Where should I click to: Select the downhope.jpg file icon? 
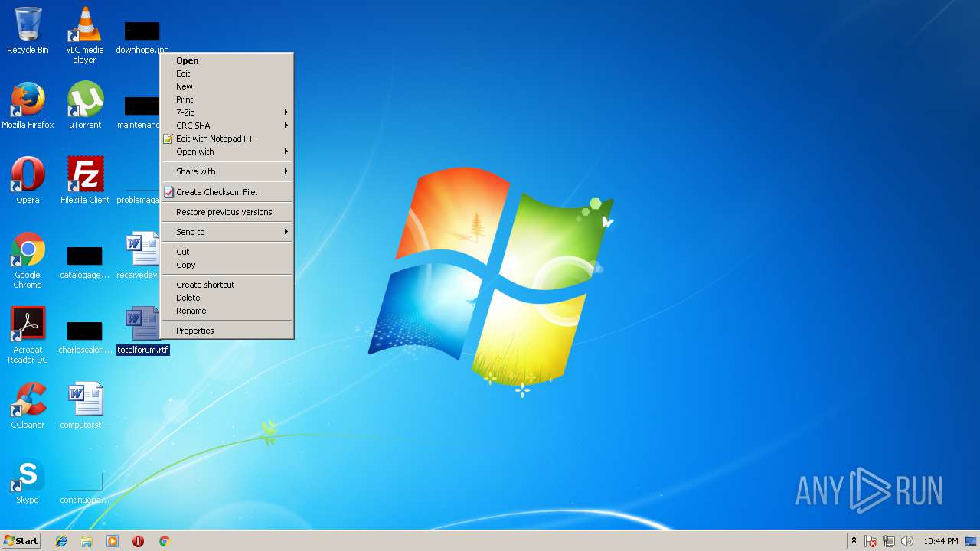pyautogui.click(x=142, y=37)
